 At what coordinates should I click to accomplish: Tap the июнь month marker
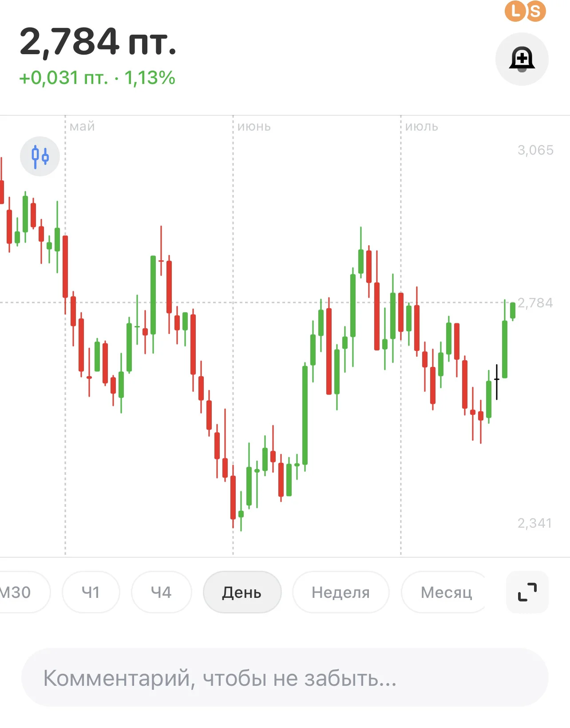pyautogui.click(x=254, y=127)
